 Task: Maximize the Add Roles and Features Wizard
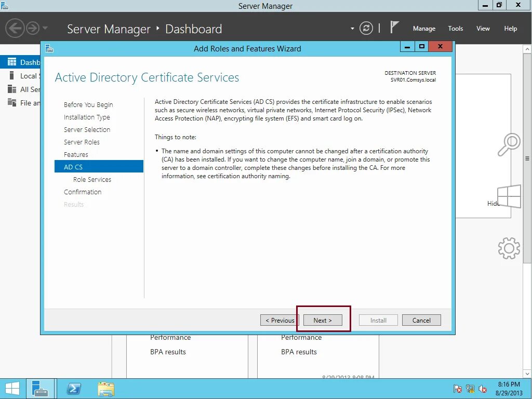tap(421, 47)
